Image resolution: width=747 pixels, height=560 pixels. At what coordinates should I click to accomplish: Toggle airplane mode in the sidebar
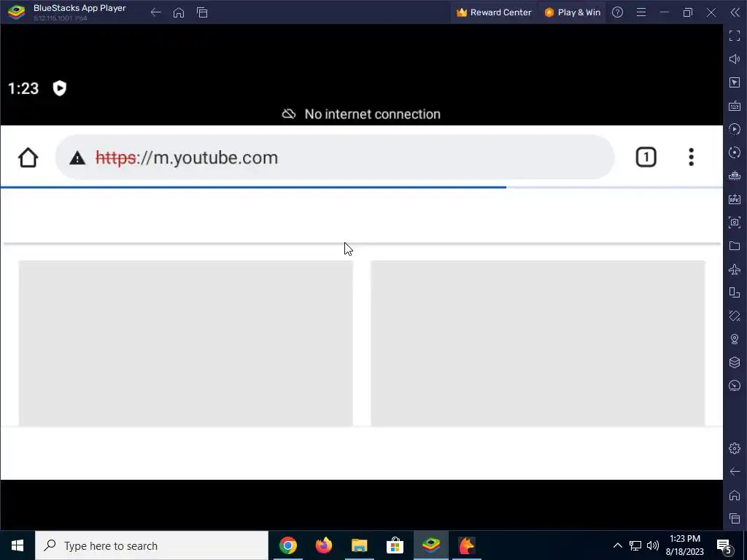[735, 269]
